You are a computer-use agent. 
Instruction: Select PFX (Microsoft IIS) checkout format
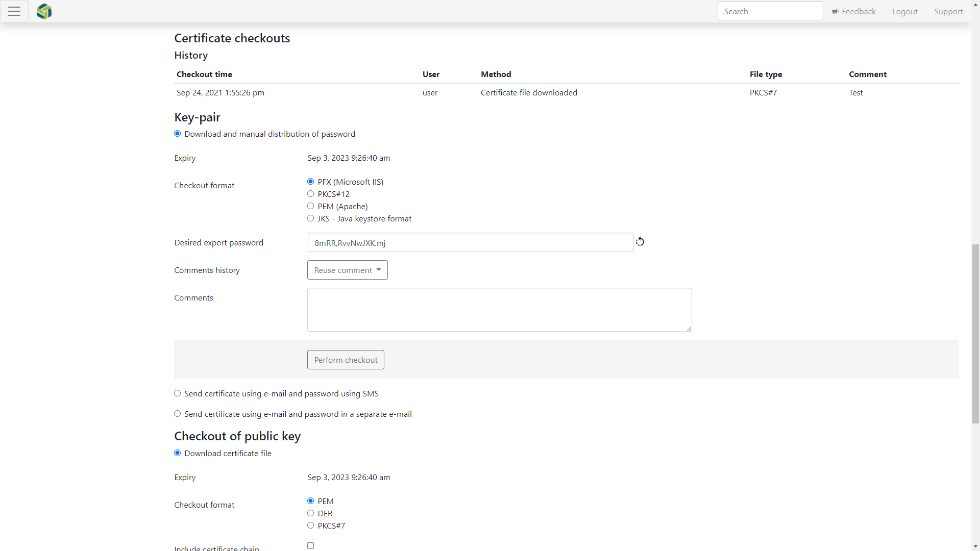click(310, 181)
